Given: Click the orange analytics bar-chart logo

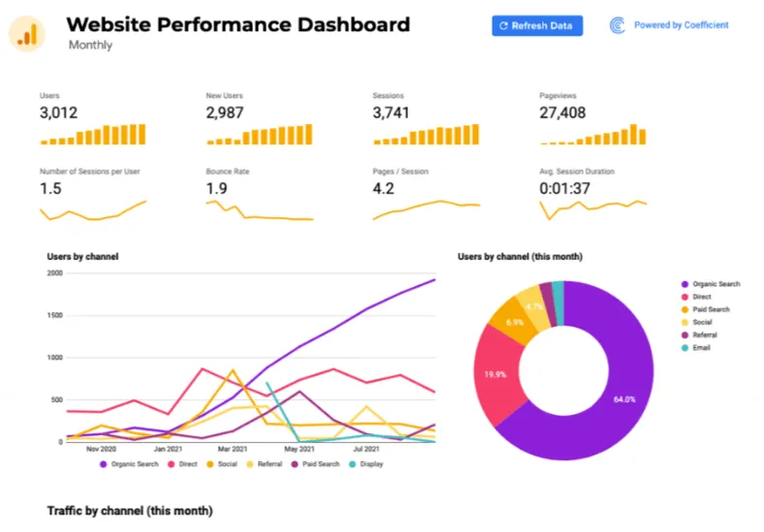Looking at the screenshot, I should pos(27,34).
